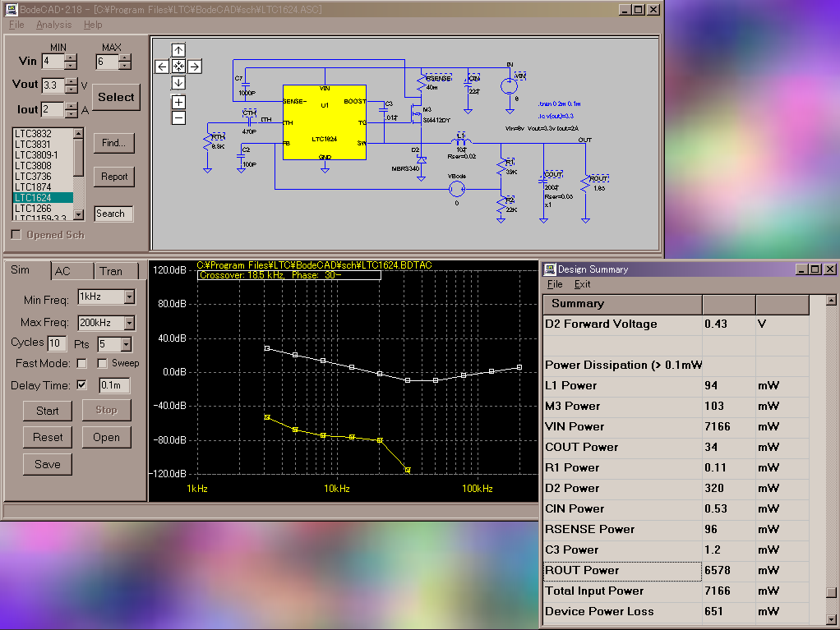Viewport: 840px width, 630px height.
Task: Click the Report button
Action: click(x=113, y=177)
